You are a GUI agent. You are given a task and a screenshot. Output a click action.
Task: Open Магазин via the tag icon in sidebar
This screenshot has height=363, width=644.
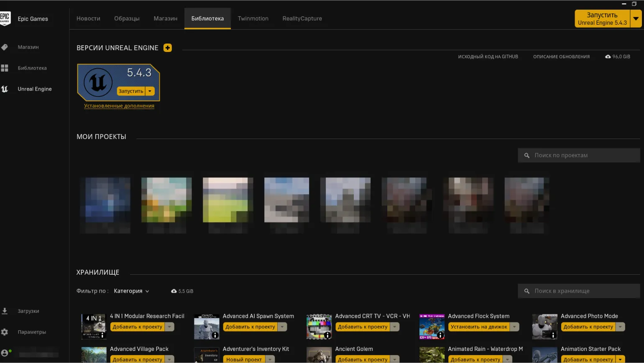tap(5, 47)
